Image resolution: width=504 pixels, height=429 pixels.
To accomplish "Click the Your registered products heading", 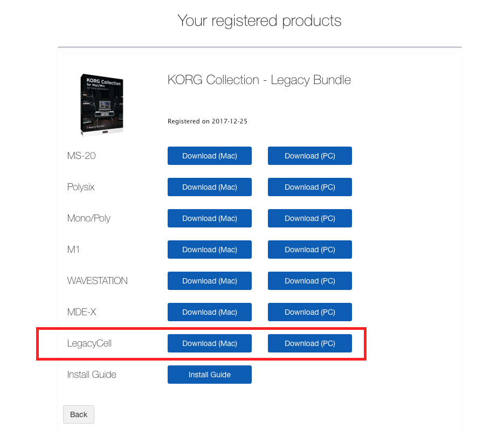I will point(259,21).
